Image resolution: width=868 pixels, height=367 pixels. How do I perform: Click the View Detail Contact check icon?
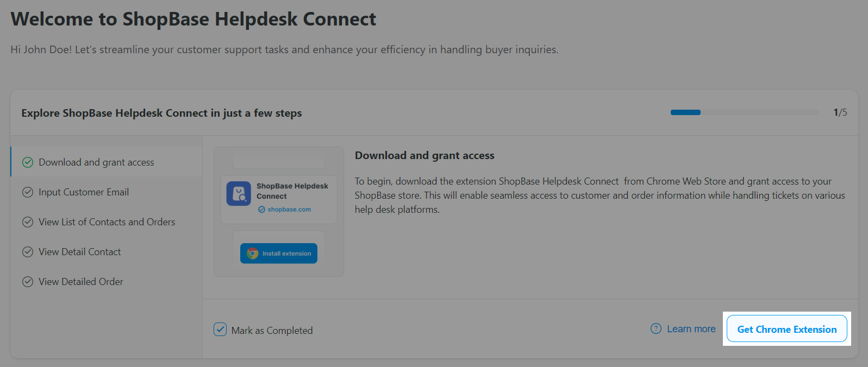[28, 252]
